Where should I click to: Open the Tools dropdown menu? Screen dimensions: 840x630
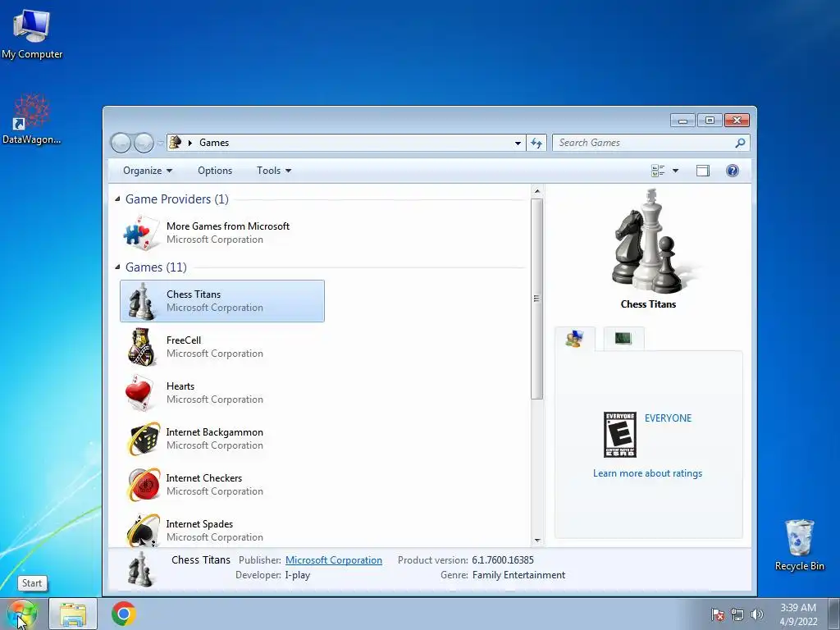[x=274, y=171]
